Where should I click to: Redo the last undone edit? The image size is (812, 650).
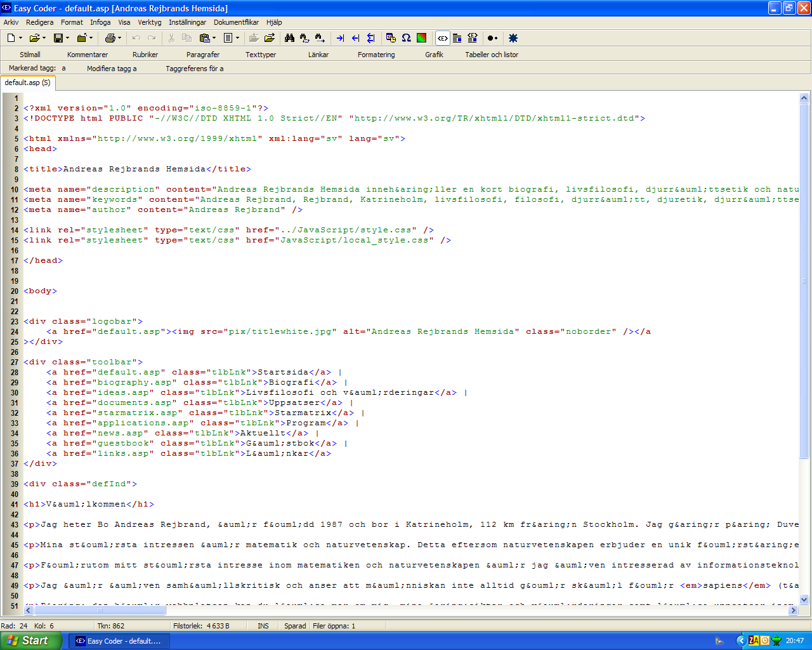[x=152, y=38]
